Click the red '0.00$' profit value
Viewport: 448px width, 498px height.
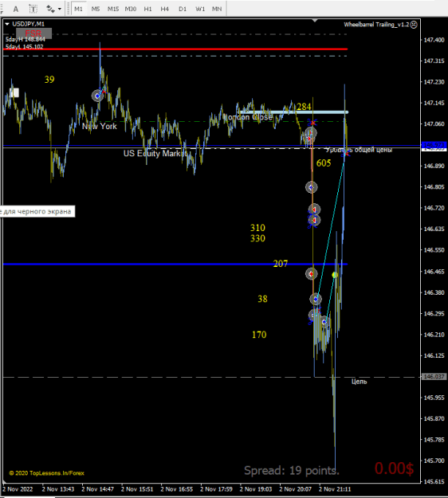click(394, 469)
